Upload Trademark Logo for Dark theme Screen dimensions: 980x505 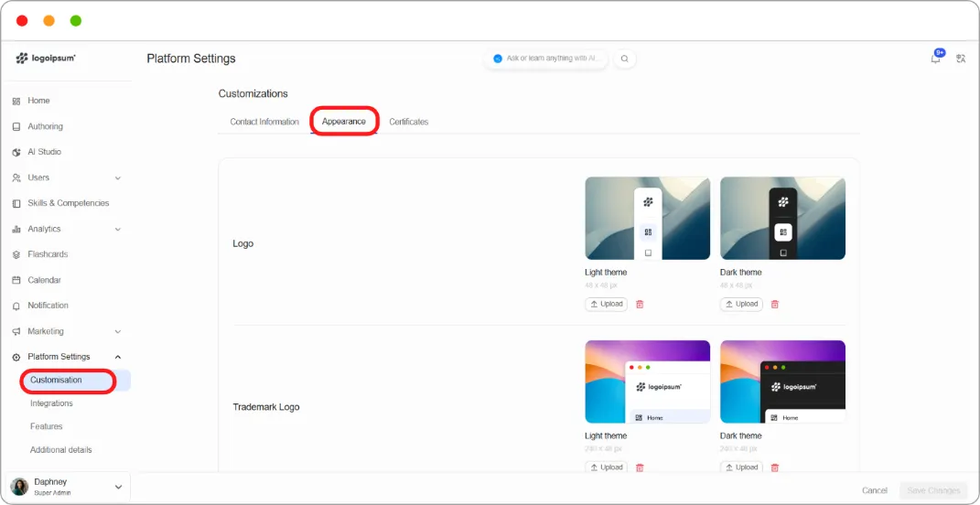click(x=741, y=467)
